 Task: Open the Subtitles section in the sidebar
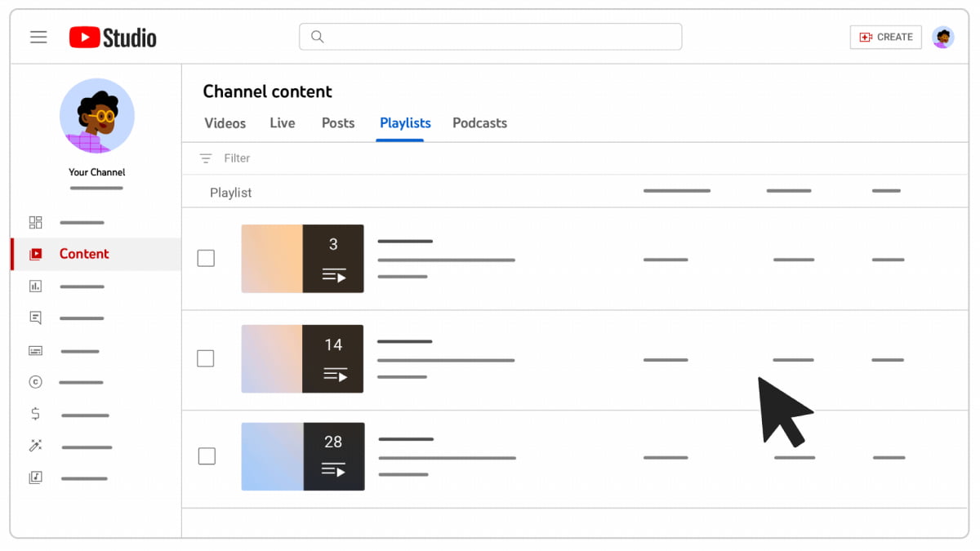(x=35, y=349)
